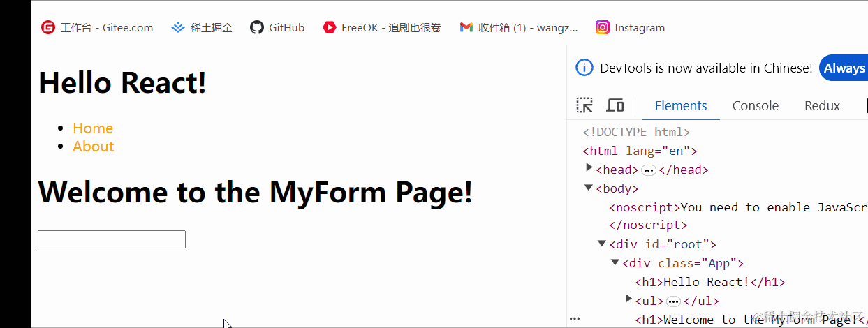The height and width of the screenshot is (328, 868).
Task: Select the h1 Hello React line
Action: (x=710, y=282)
